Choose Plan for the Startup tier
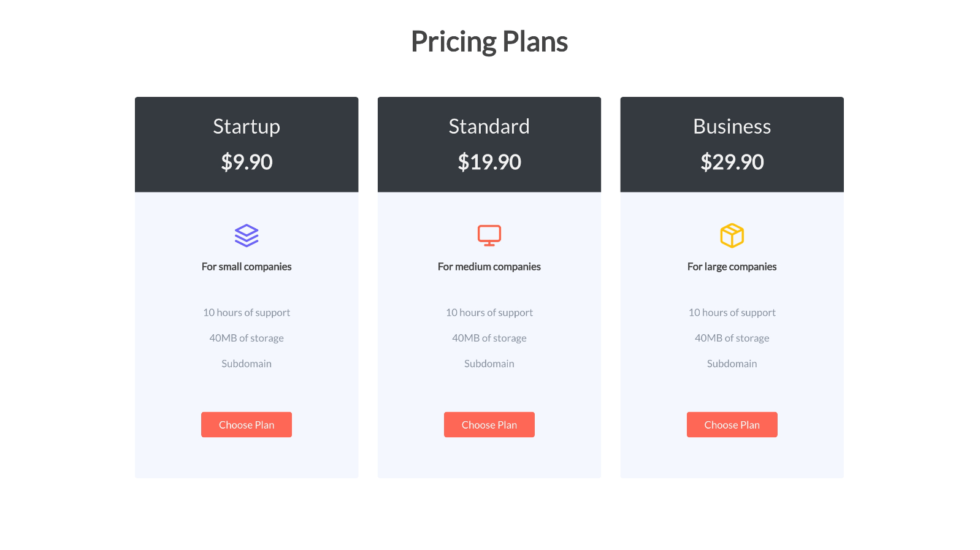The image size is (980, 550). point(246,424)
